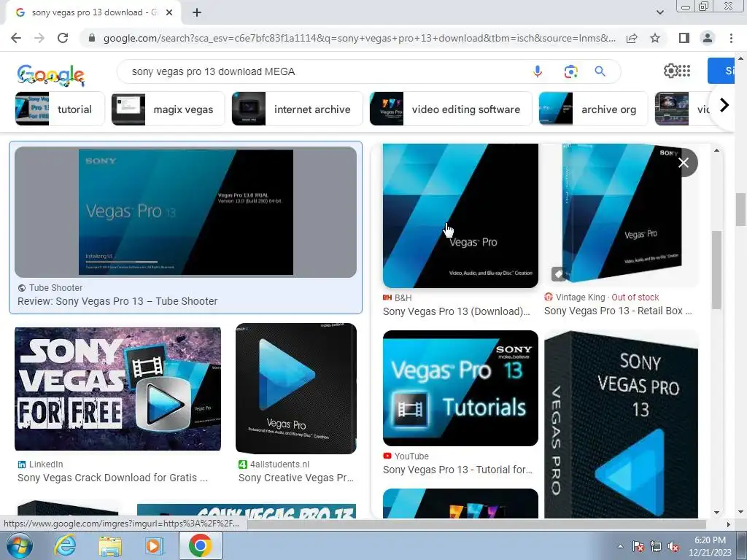Launch Internet Explorer from taskbar
747x560 pixels.
(64, 545)
